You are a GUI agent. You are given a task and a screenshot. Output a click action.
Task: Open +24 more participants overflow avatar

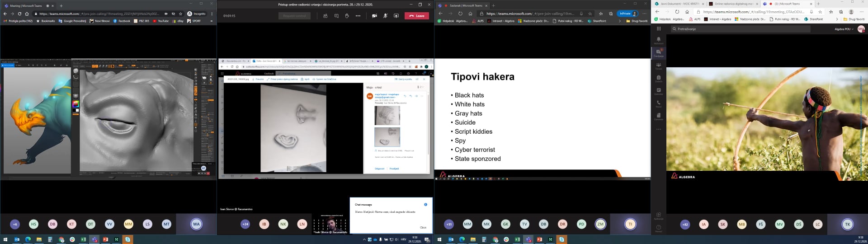245,224
